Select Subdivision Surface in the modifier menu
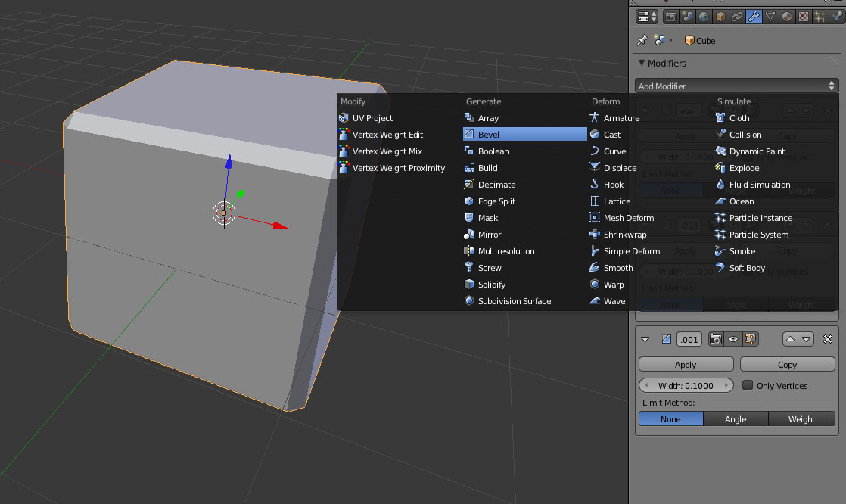 (514, 301)
